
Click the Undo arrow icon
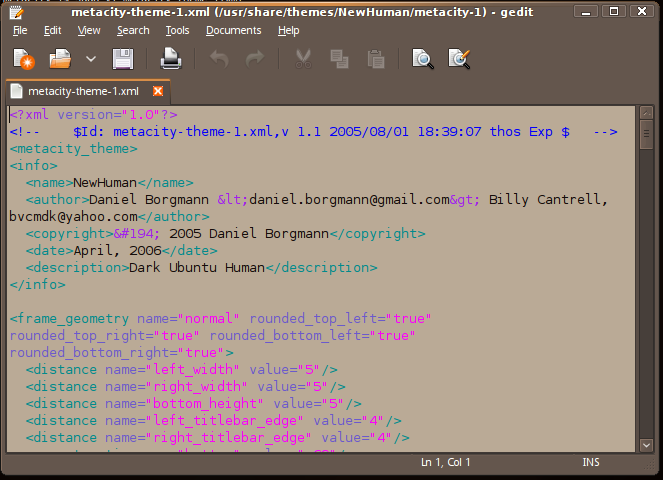pos(219,60)
